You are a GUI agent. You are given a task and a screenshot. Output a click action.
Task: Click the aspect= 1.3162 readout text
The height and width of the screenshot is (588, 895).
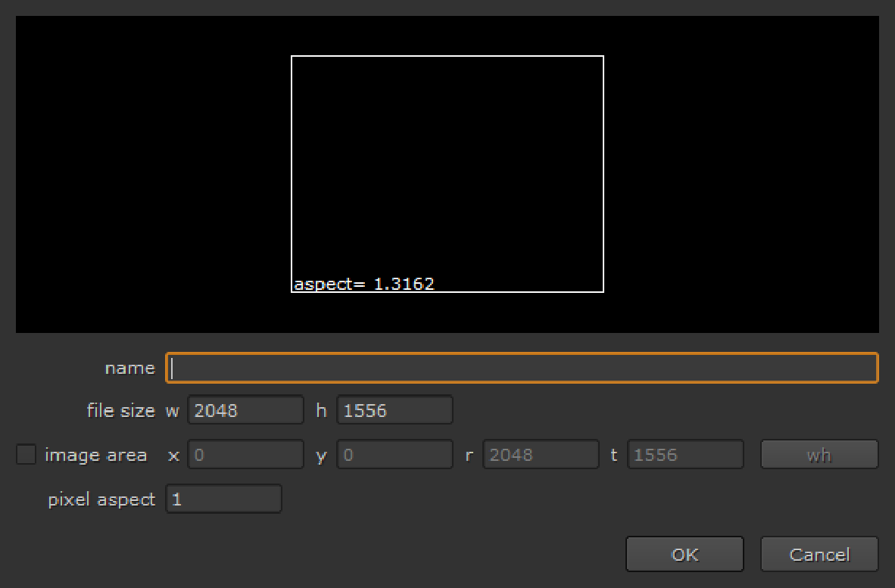tap(364, 285)
